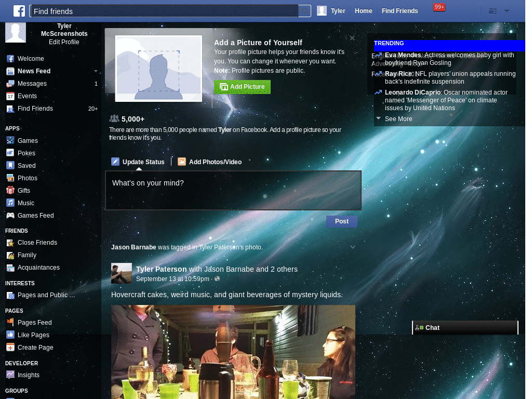Go to Home in top bar
The height and width of the screenshot is (399, 532).
coord(363,11)
